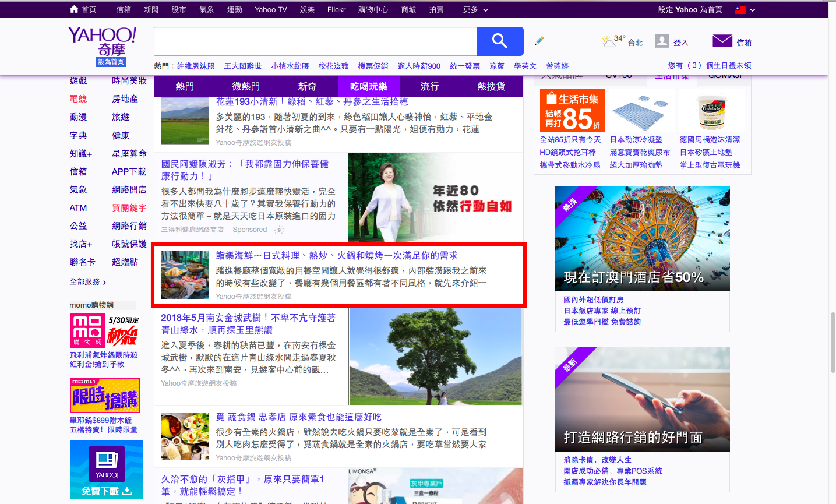The width and height of the screenshot is (836, 504).
Task: Open 信箱 in top navigation bar
Action: click(x=124, y=10)
